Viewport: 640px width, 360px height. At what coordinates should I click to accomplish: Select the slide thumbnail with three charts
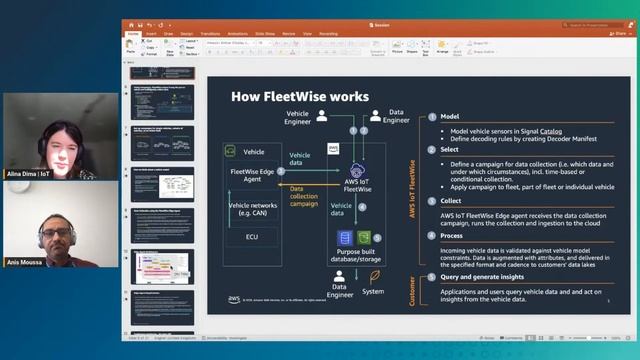coord(162,143)
